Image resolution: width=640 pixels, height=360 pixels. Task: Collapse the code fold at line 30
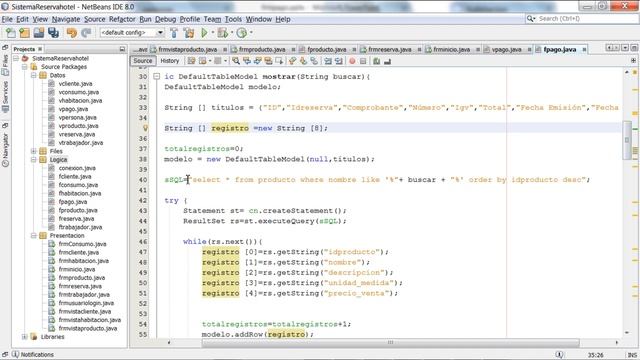(x=156, y=76)
